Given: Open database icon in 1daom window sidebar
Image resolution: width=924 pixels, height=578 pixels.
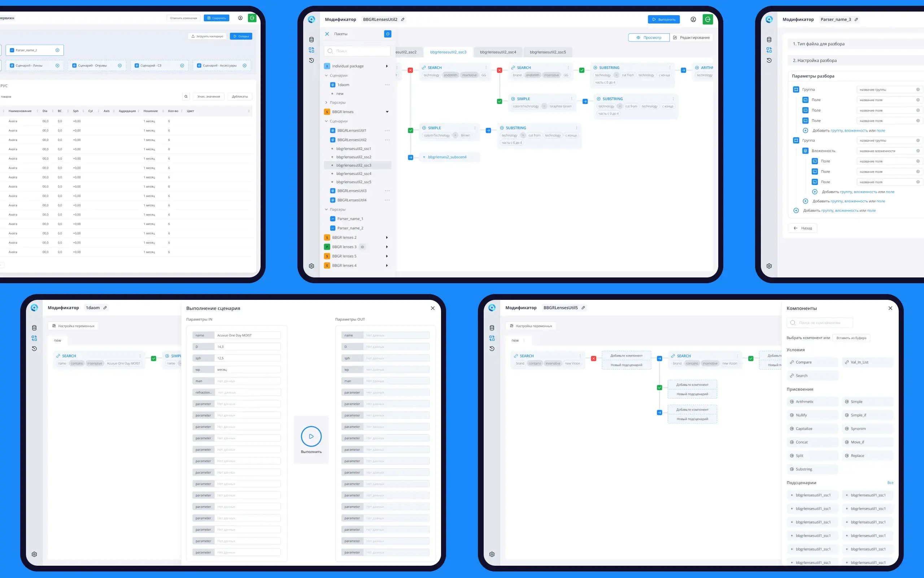Looking at the screenshot, I should click(x=34, y=328).
